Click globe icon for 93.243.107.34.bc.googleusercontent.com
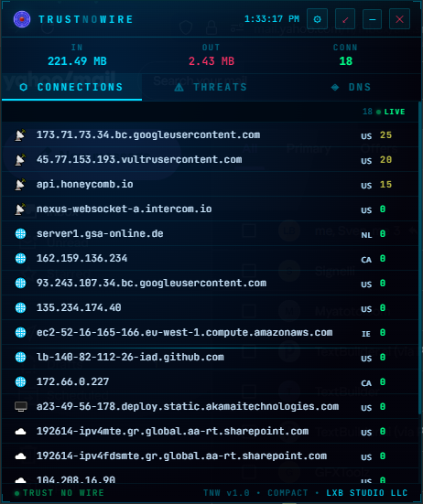 pyautogui.click(x=20, y=284)
